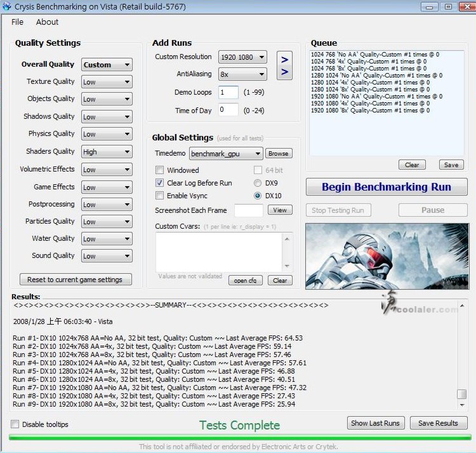Image resolution: width=476 pixels, height=453 pixels.
Task: Open the Particles Quality dropdown
Action: [x=107, y=222]
